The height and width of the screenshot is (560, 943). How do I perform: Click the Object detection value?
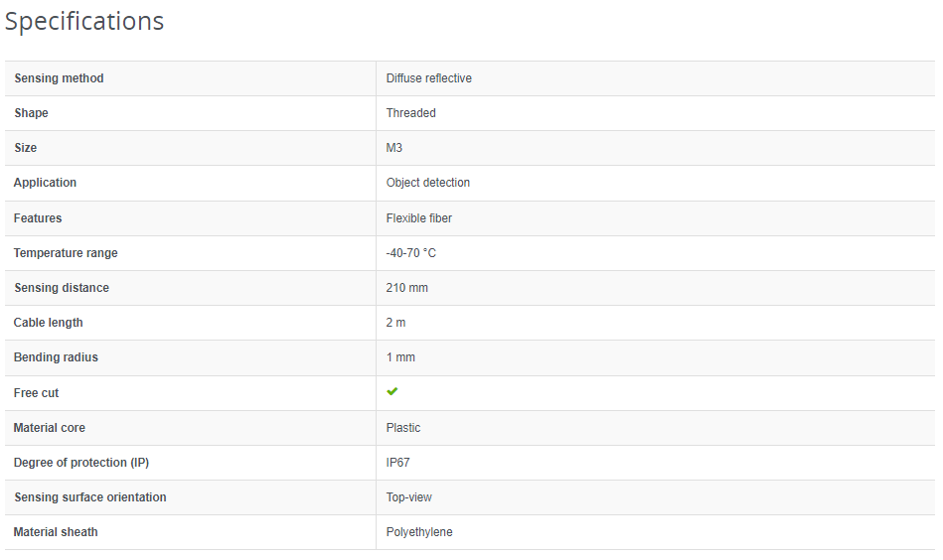[x=428, y=183]
